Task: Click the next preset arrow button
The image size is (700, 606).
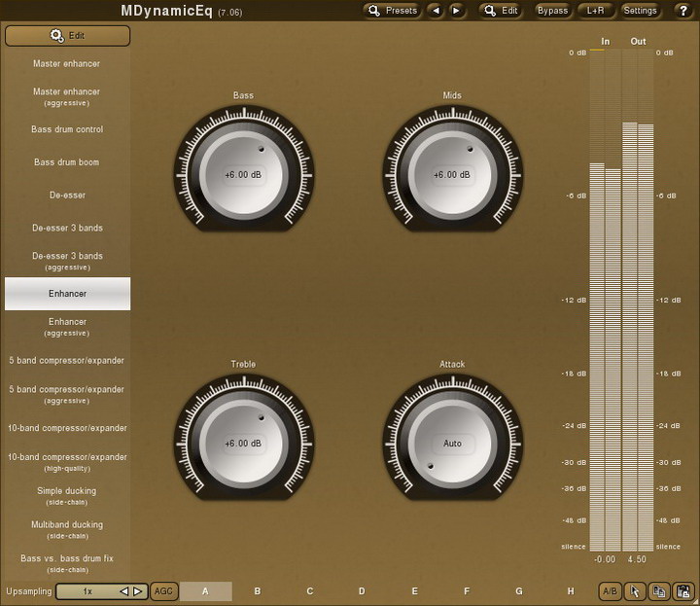Action: pos(458,11)
